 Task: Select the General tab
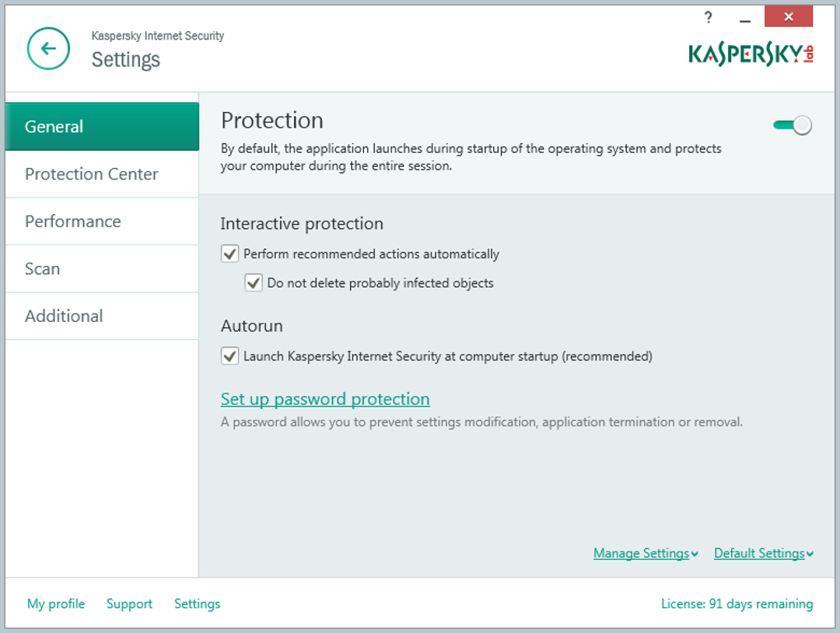102,127
